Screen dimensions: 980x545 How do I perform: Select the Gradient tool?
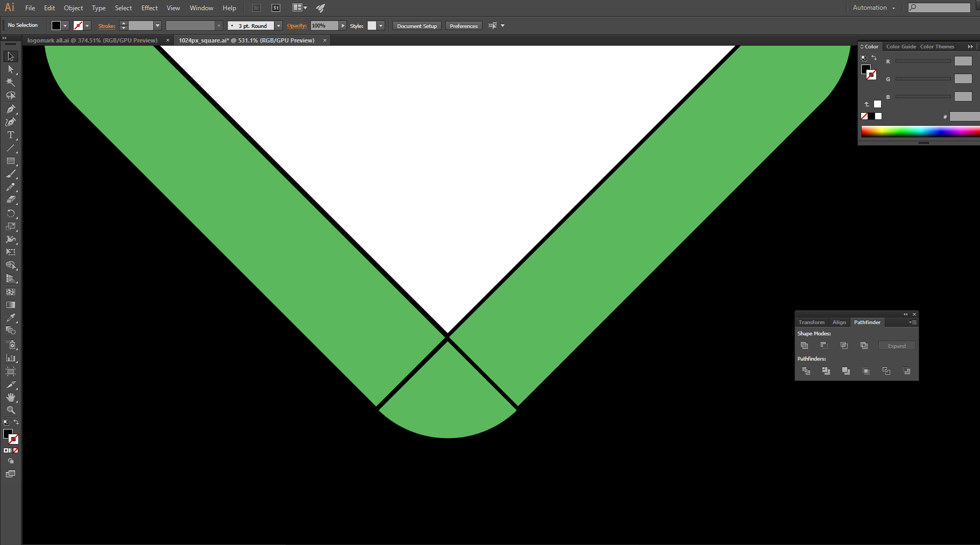(11, 305)
